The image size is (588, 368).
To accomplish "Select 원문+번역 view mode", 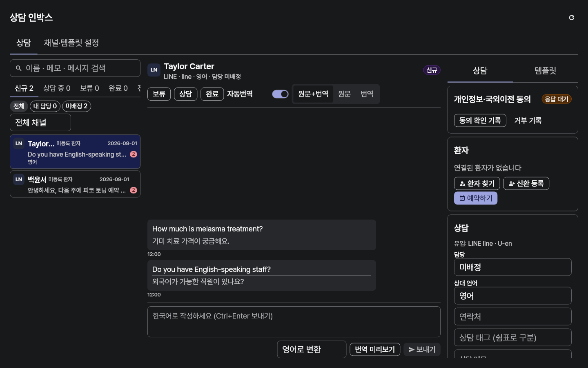I will [313, 94].
